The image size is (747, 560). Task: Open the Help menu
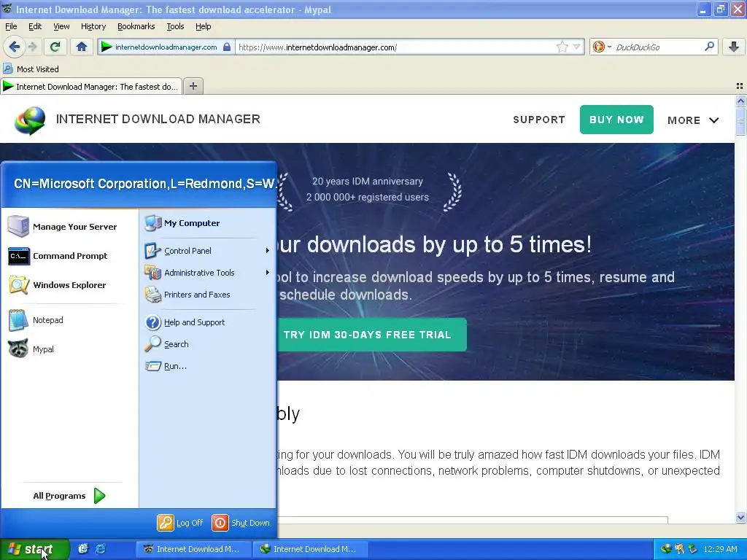[x=203, y=26]
